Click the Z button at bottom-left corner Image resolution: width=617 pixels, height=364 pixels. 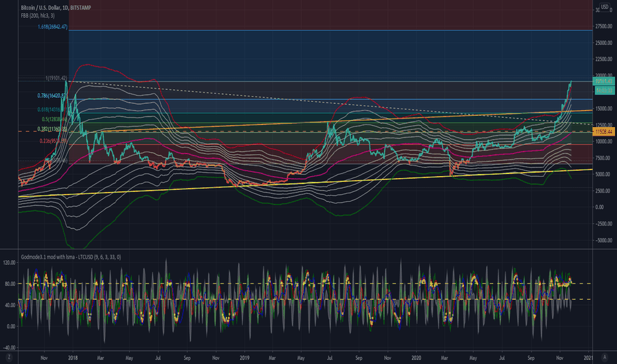point(9,357)
